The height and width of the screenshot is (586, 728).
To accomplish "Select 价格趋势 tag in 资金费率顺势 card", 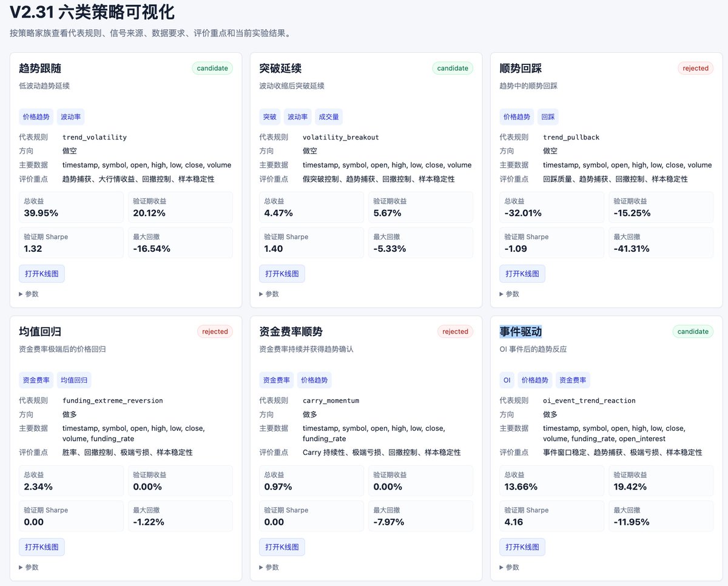I will tap(314, 380).
